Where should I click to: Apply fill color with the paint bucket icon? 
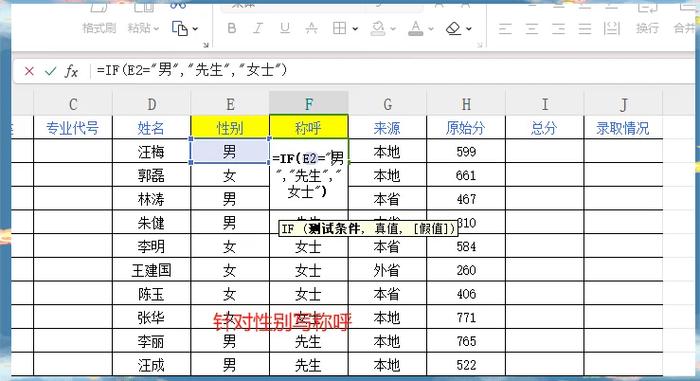coord(378,29)
